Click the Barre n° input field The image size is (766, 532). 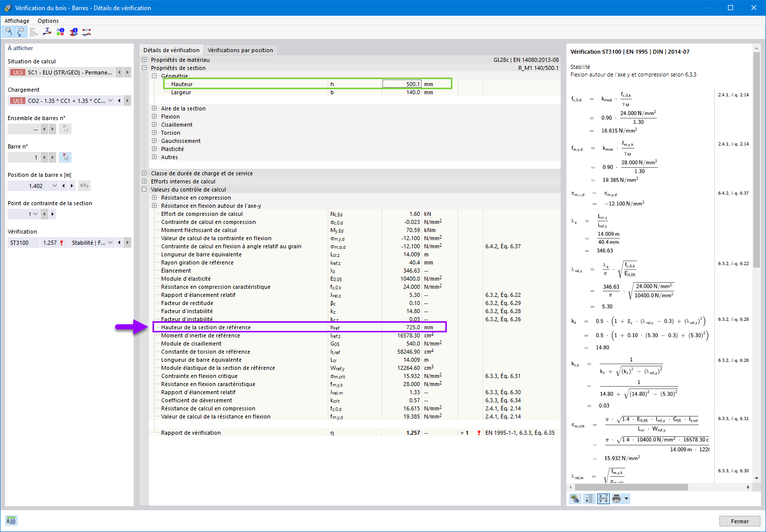pyautogui.click(x=23, y=158)
